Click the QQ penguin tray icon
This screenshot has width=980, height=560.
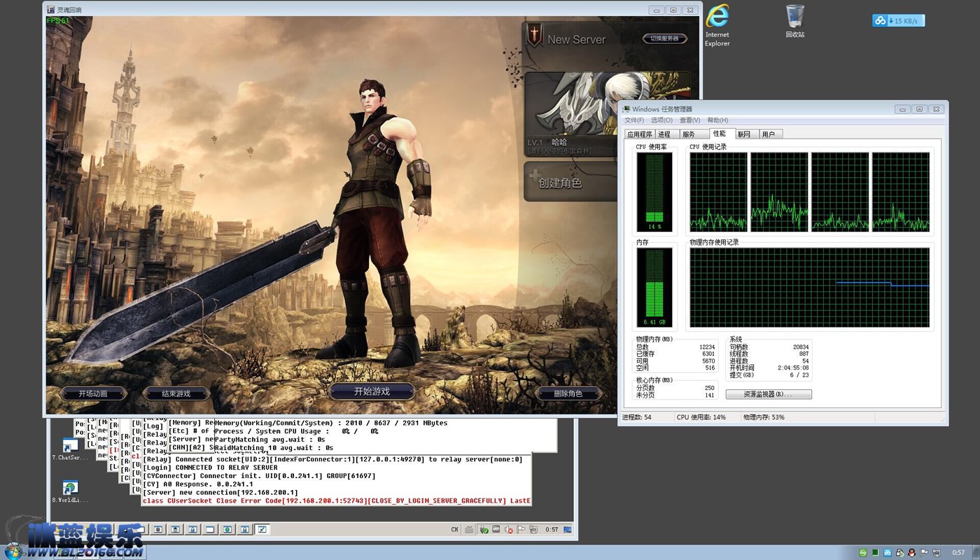point(911,552)
